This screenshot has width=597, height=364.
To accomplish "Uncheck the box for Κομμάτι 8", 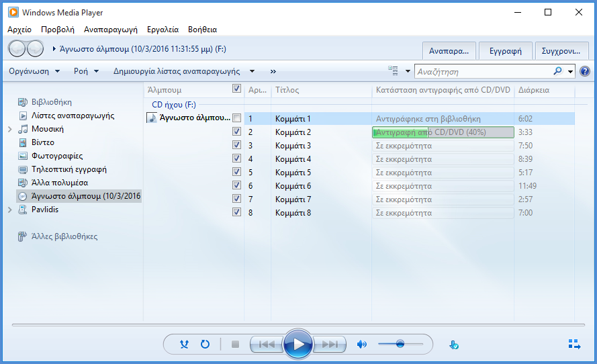I will pos(236,212).
